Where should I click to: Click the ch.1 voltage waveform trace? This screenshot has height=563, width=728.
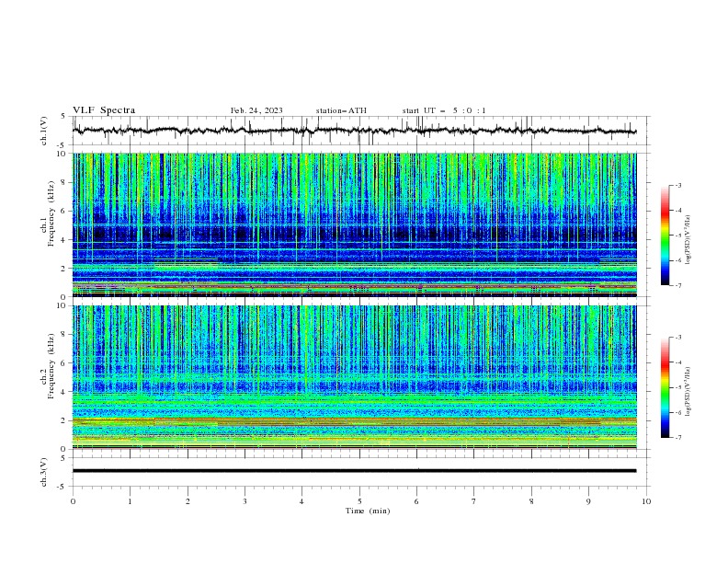coord(355,131)
